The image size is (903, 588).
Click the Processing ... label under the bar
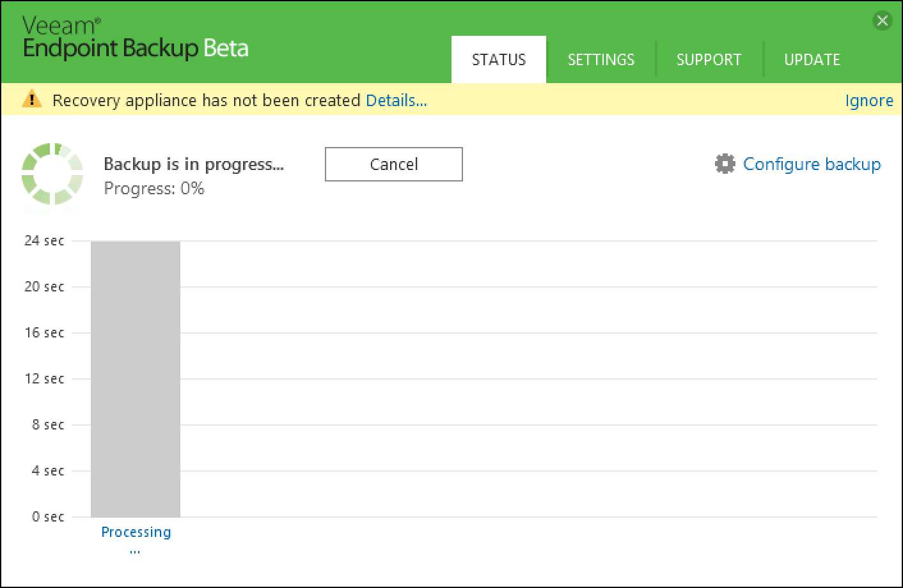(x=136, y=539)
